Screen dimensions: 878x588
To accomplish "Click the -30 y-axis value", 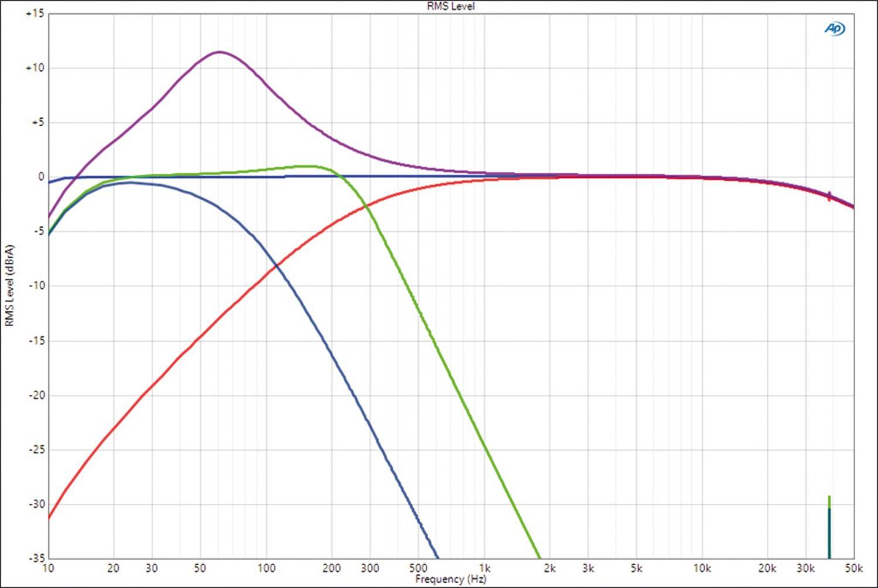I will click(36, 504).
